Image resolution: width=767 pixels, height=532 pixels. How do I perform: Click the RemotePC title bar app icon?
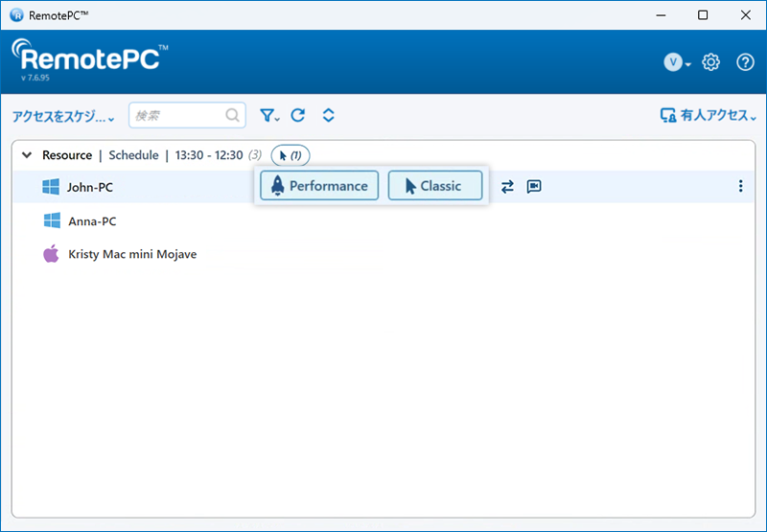click(16, 15)
